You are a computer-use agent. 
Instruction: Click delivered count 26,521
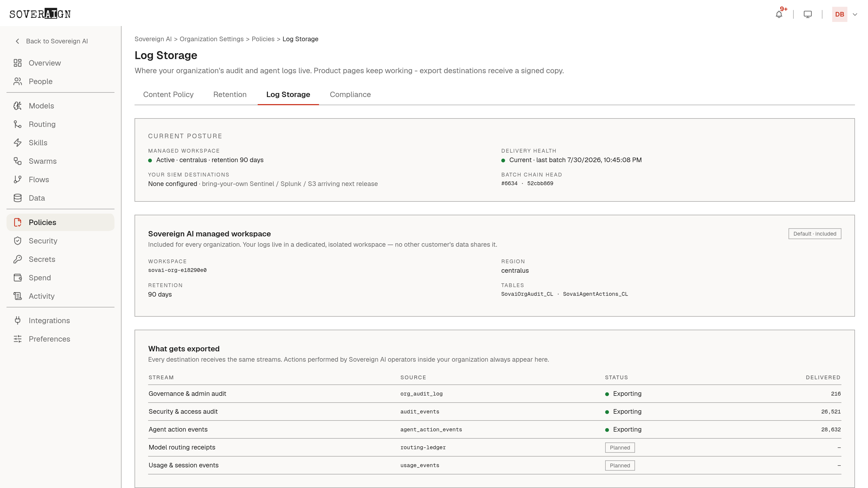point(831,412)
